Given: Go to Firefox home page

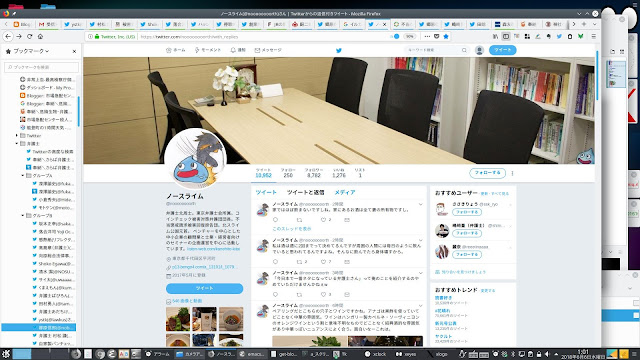Looking at the screenshot, I should 40,36.
